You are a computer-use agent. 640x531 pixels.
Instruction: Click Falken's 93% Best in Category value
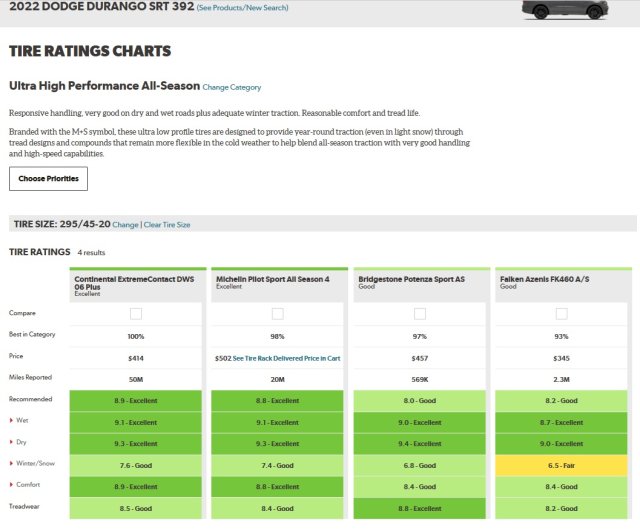[x=561, y=336]
